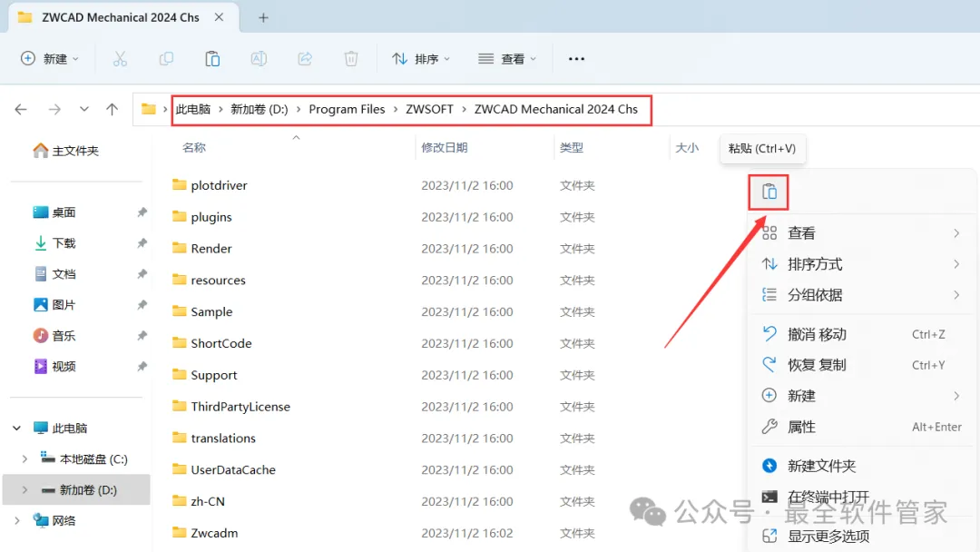Click the Rename icon in toolbar
The height and width of the screenshot is (552, 980).
(x=259, y=59)
